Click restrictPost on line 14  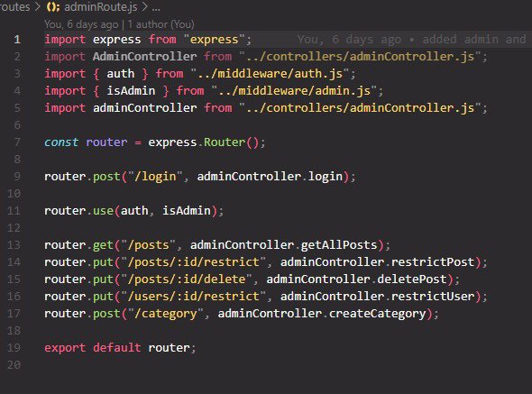point(433,262)
